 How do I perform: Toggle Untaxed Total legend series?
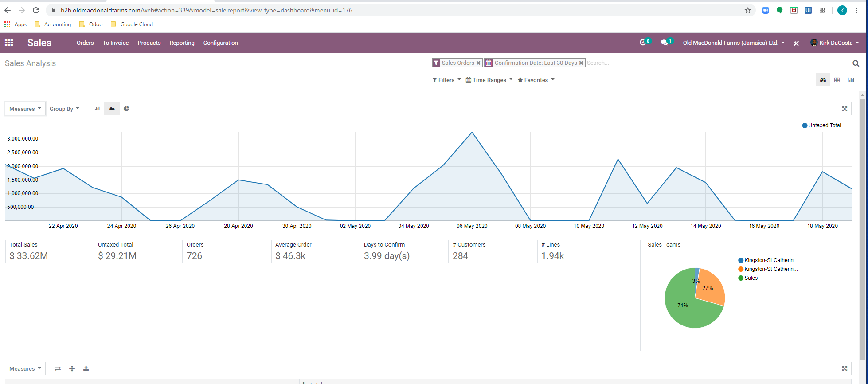[x=821, y=125]
